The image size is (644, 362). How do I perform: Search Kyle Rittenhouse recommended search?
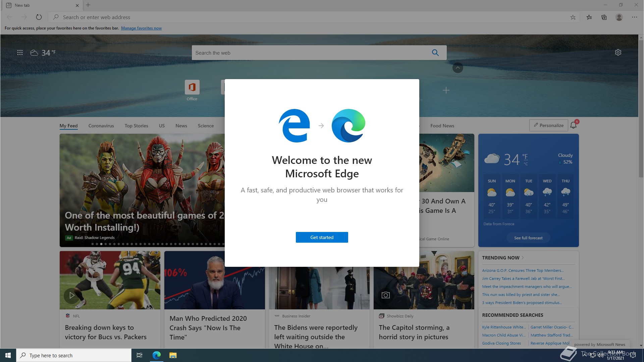(x=504, y=327)
